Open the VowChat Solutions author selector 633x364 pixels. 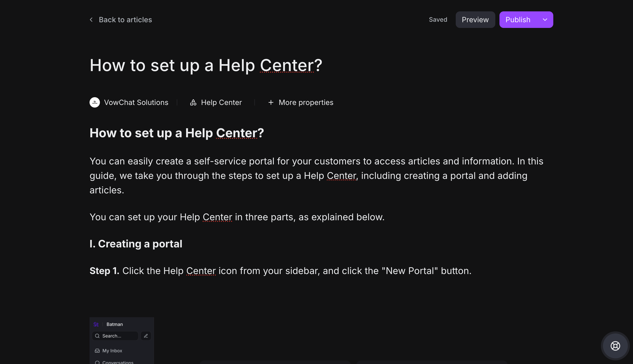(x=136, y=102)
